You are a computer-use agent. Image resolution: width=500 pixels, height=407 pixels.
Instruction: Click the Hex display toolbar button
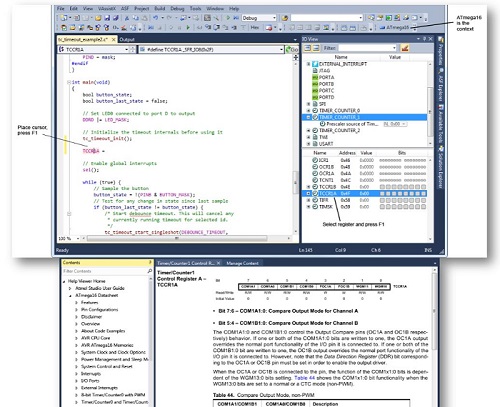[254, 27]
